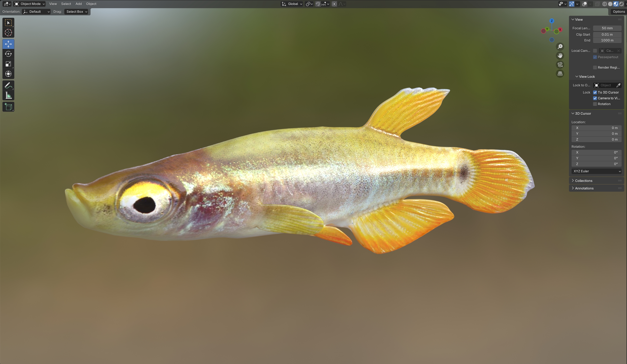Image resolution: width=627 pixels, height=364 pixels.
Task: Pick the Measure tool
Action: coord(8,96)
